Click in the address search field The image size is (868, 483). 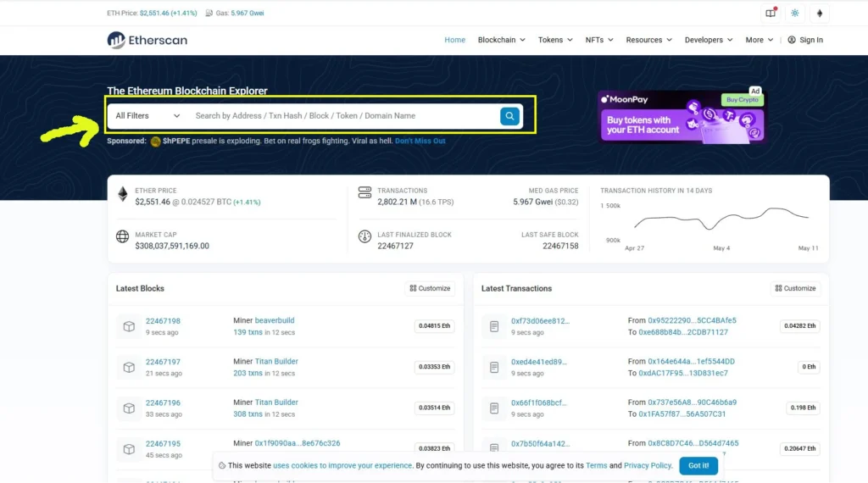tap(343, 115)
